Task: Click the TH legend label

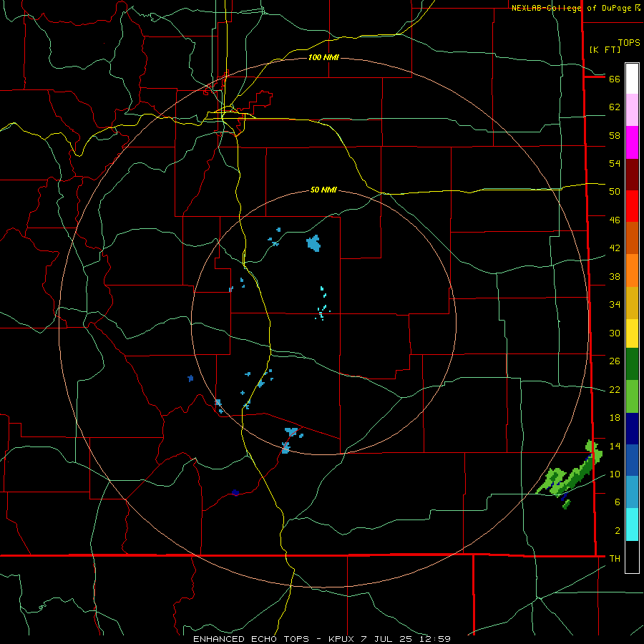Action: pos(615,559)
